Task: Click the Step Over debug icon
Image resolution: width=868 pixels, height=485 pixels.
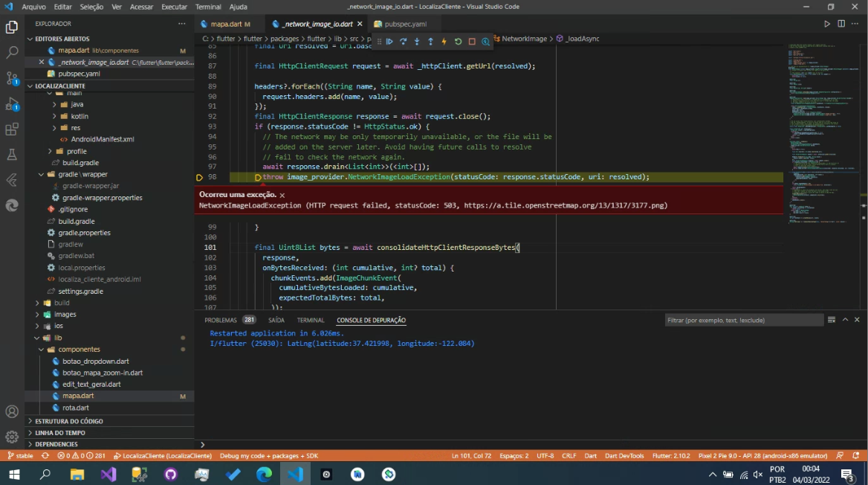Action: pyautogui.click(x=403, y=41)
